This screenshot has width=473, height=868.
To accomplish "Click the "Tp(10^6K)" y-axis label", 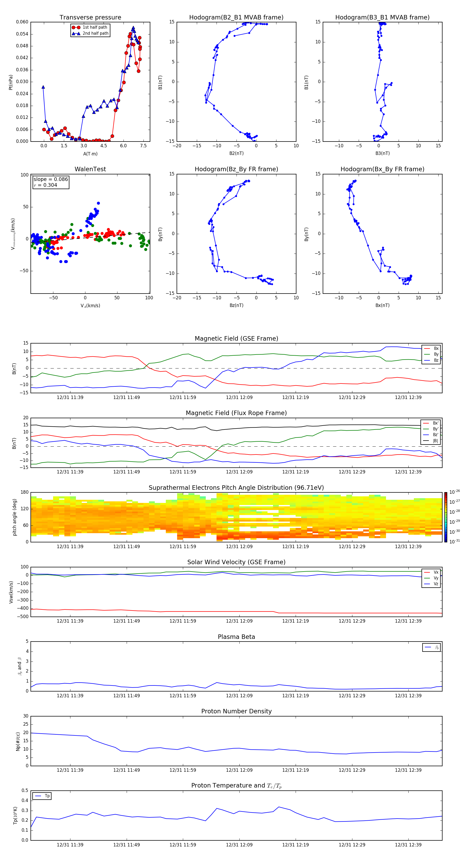I will [15, 815].
